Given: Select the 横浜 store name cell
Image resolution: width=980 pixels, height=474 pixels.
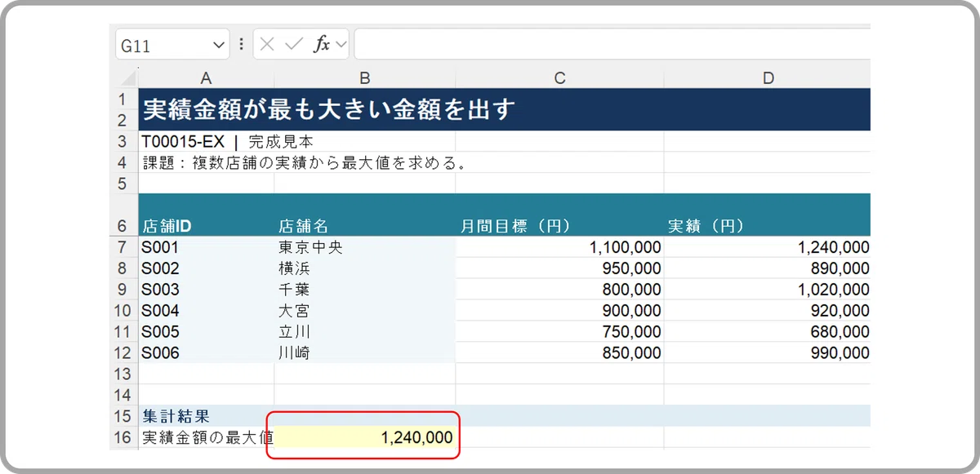Looking at the screenshot, I should coord(365,268).
